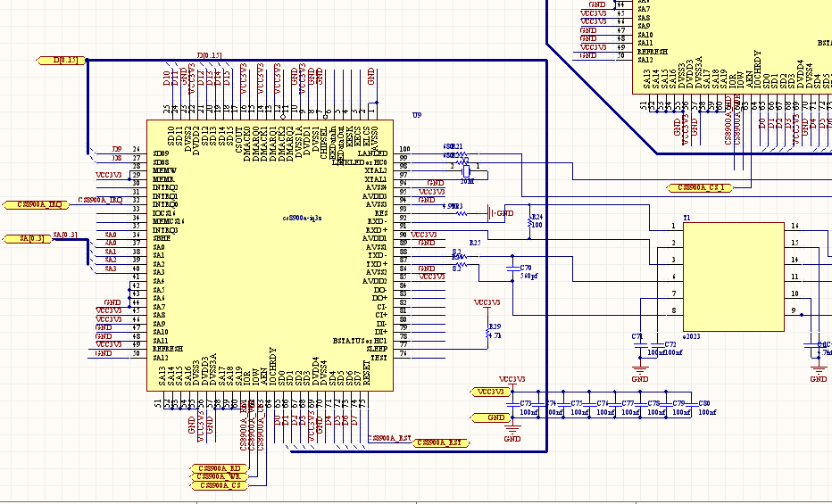This screenshot has height=504, width=832.
Task: Select the CS8900A_RST port
Action: (441, 442)
